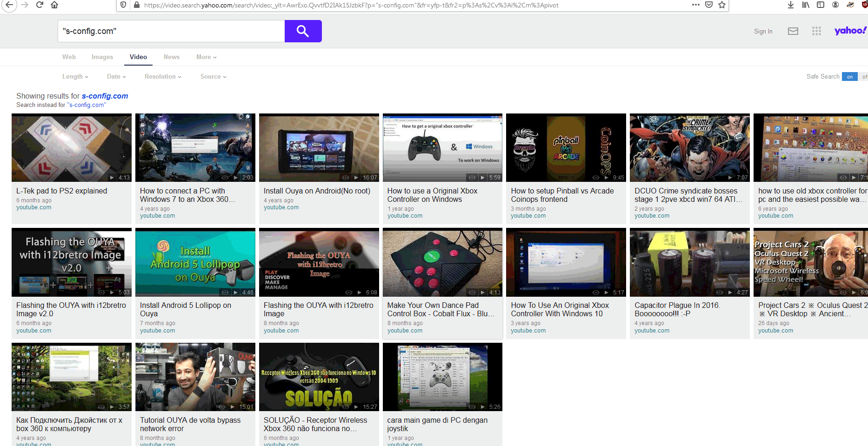The height and width of the screenshot is (446, 868).
Task: Open Russian Xbox 360 joystick video title
Action: [69, 424]
